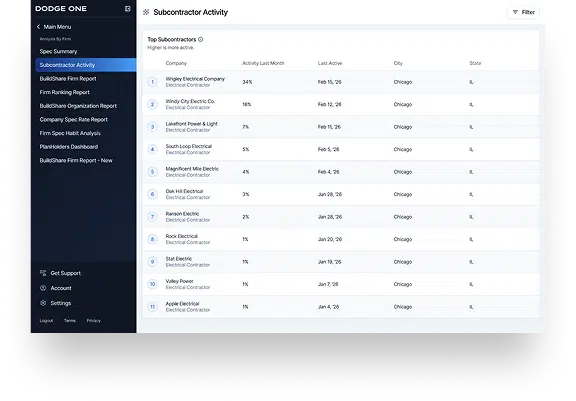Click the Settings gear icon
Image resolution: width=576 pixels, height=401 pixels.
43,303
